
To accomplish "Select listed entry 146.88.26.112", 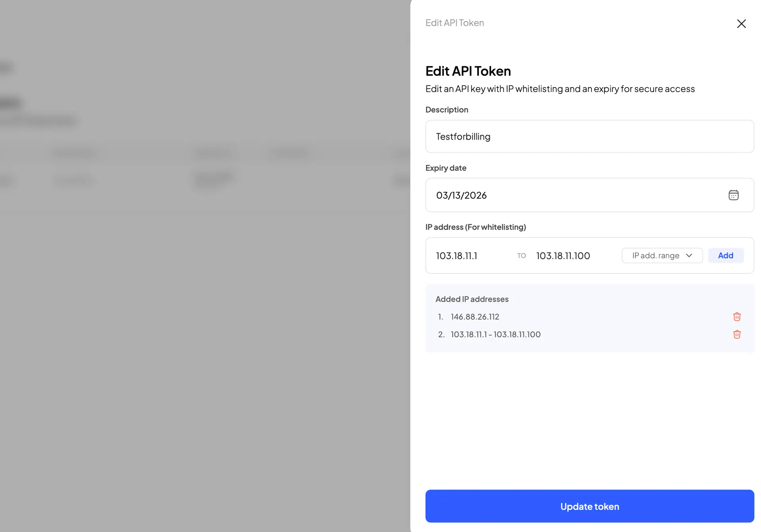I will [x=475, y=316].
